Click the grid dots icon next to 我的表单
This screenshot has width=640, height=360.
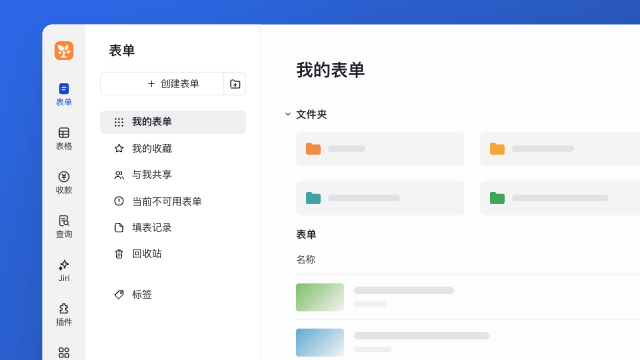click(119, 122)
